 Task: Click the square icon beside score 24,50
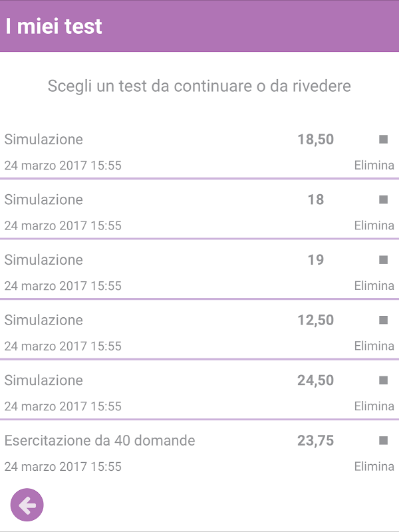[x=383, y=380]
